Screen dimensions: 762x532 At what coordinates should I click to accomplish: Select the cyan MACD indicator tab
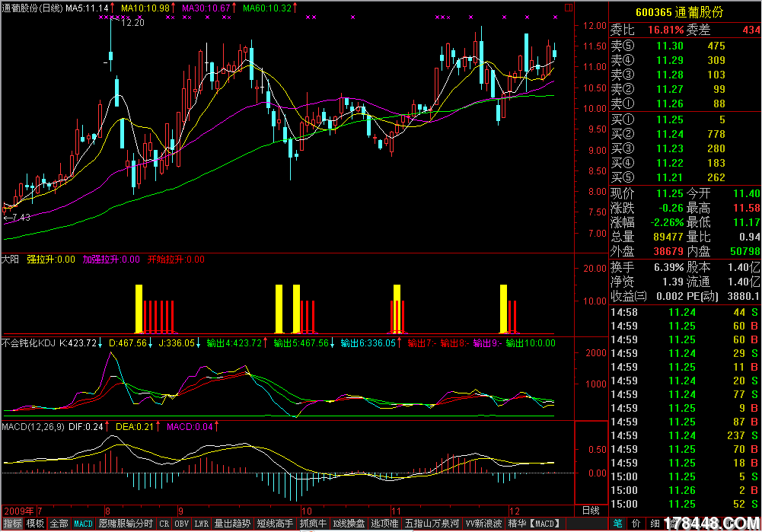pyautogui.click(x=83, y=524)
